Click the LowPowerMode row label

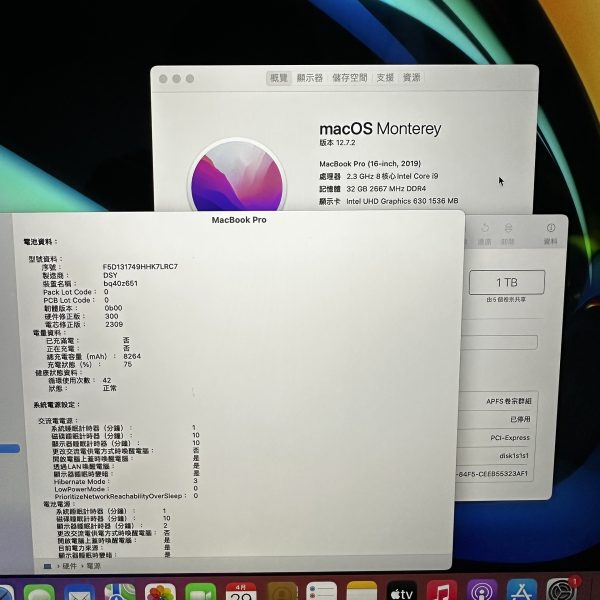82,489
